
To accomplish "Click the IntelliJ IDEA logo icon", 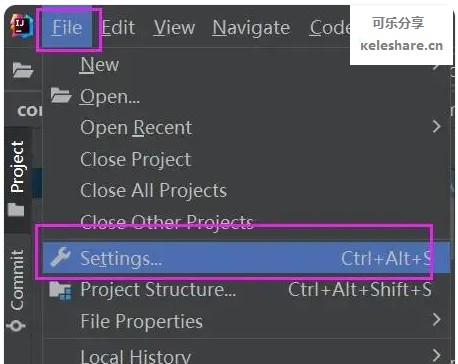I will click(x=21, y=26).
